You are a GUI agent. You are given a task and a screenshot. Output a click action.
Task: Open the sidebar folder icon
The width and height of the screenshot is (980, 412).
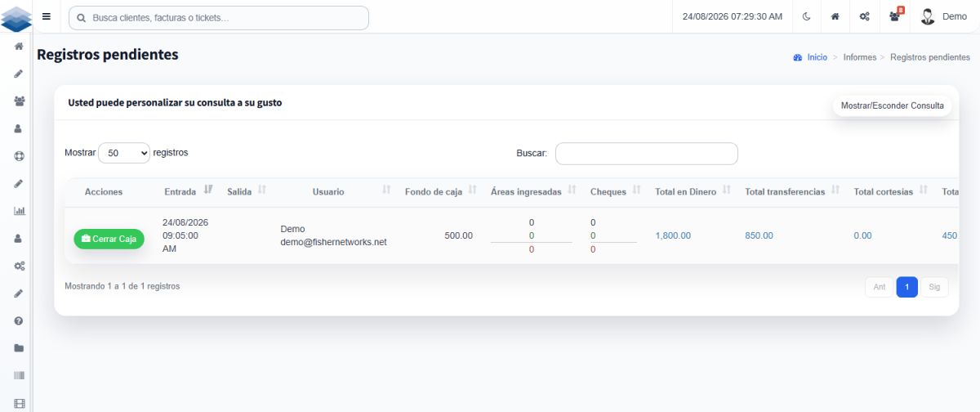pos(19,348)
